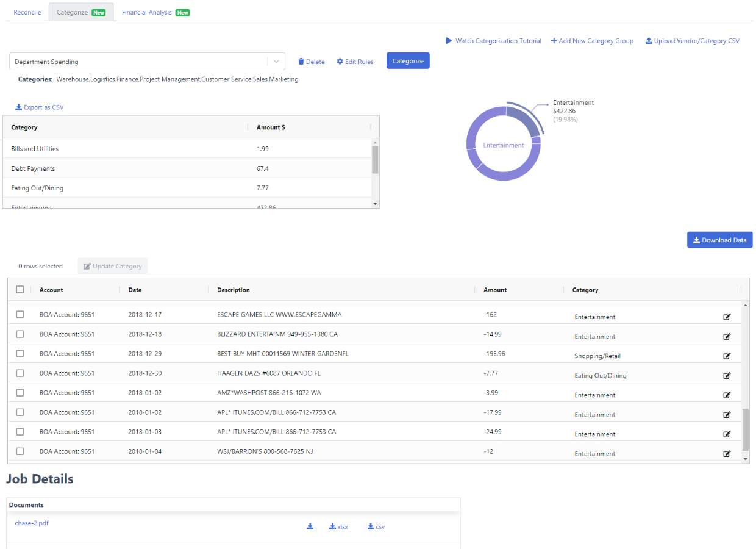Click the Eating Out/Dining summary row
Screen dimensions: 756x549
coord(187,188)
